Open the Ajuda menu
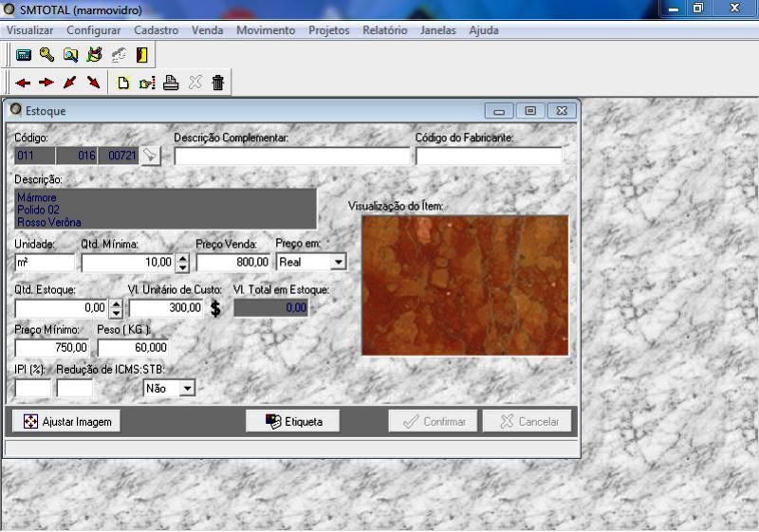Image resolution: width=759 pixels, height=532 pixels. [x=484, y=30]
